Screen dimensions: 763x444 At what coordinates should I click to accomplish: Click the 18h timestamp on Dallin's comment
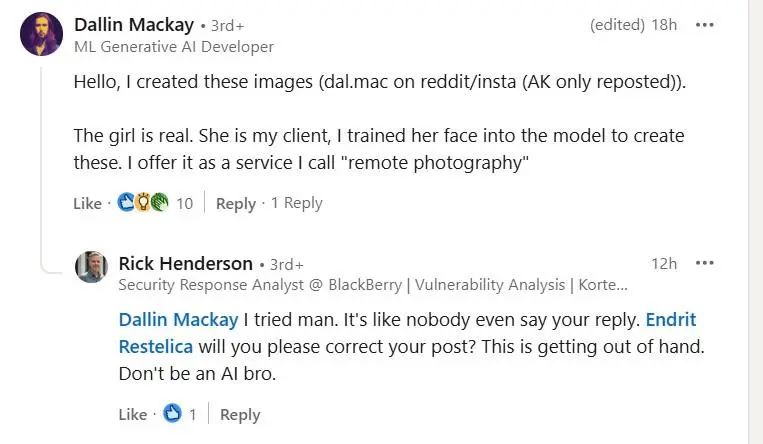click(664, 25)
